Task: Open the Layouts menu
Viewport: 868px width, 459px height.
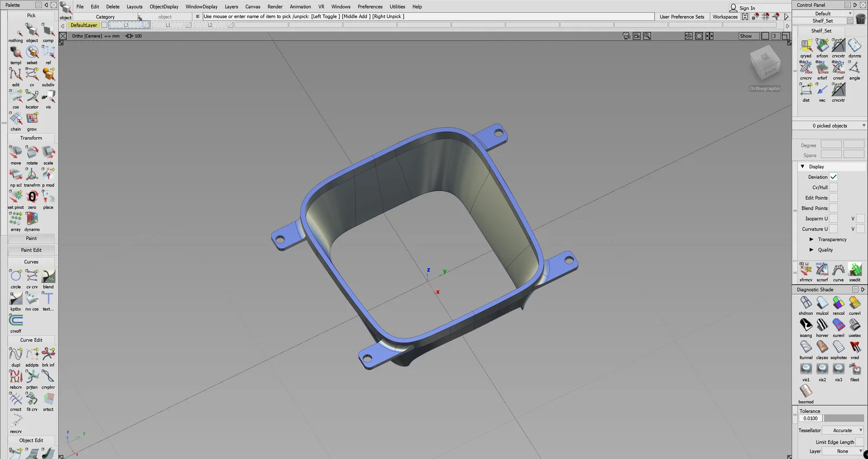Action: 135,7
